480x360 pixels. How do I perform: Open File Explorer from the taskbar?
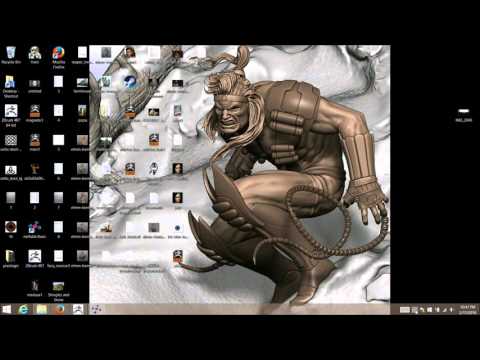[x=42, y=309]
